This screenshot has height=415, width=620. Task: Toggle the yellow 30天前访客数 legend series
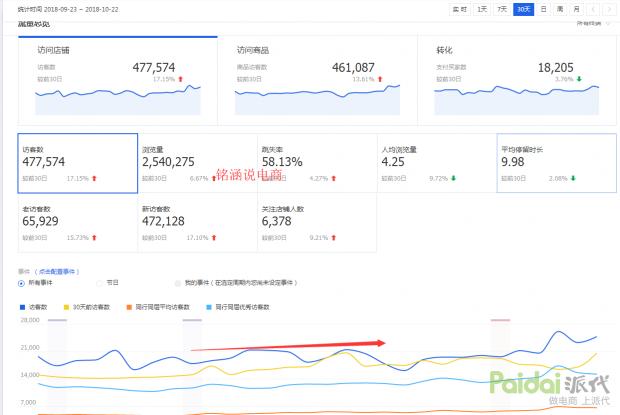click(x=87, y=307)
